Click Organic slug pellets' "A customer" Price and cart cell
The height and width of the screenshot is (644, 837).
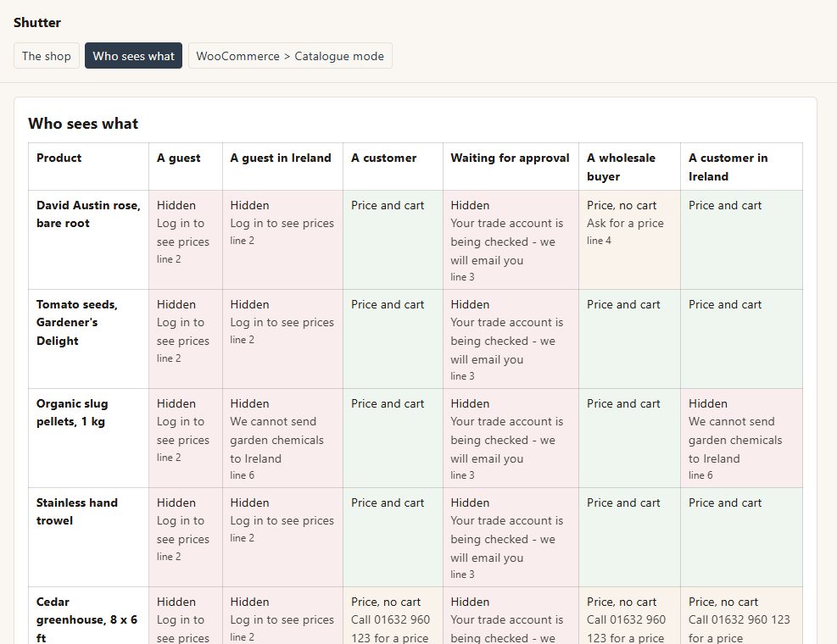393,439
